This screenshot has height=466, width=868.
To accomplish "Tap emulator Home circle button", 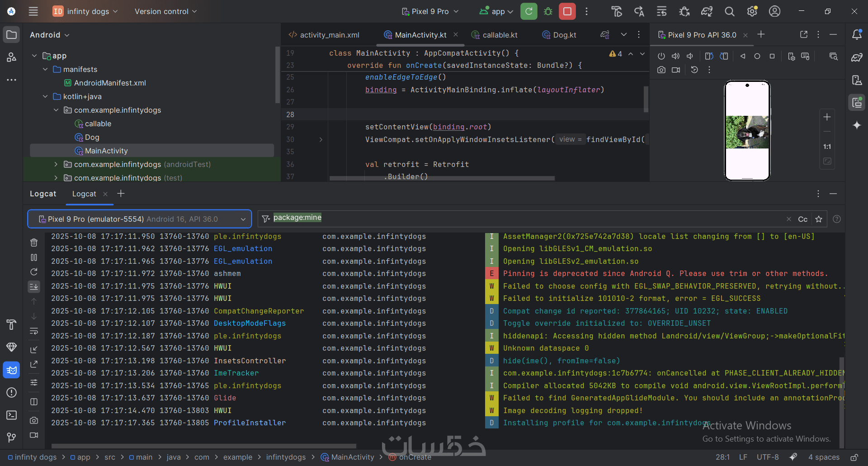I will 757,56.
